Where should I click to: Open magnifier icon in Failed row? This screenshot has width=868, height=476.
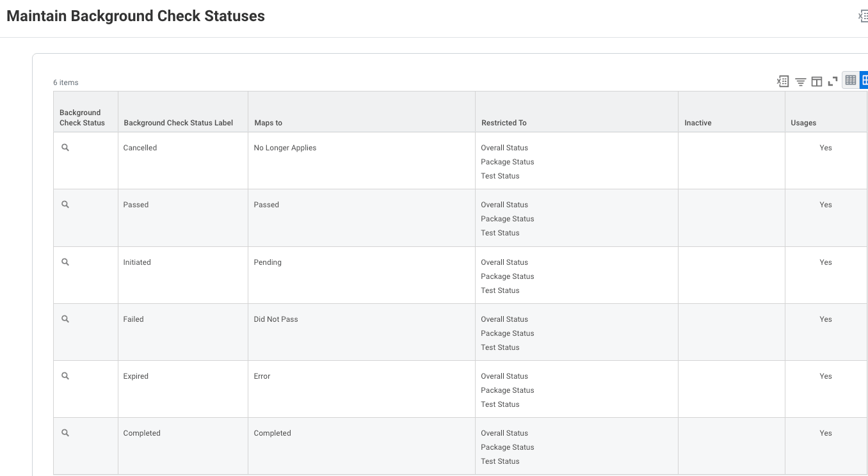(x=65, y=319)
